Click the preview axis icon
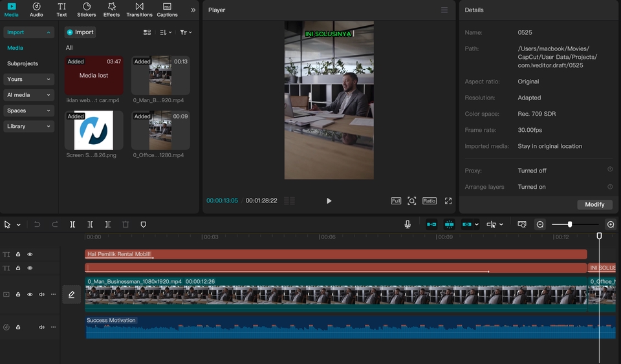621x364 pixels. click(x=492, y=224)
